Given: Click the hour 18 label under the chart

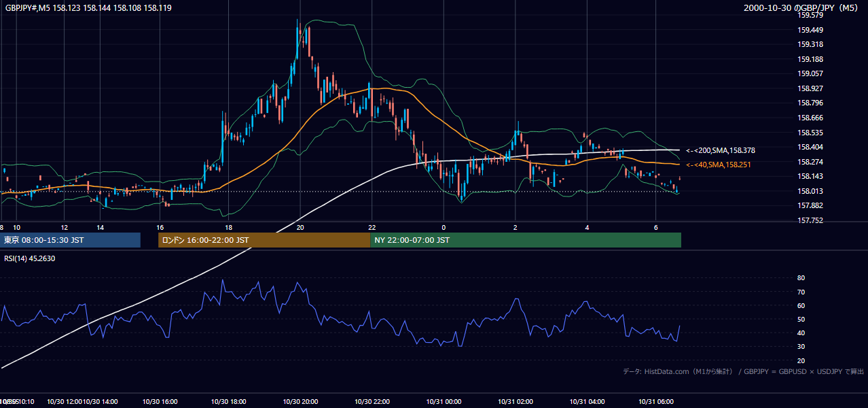Looking at the screenshot, I should (x=228, y=227).
